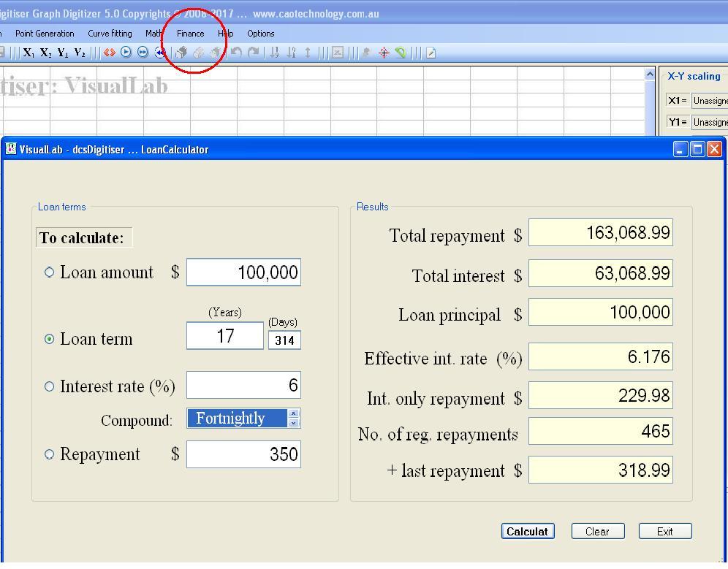728x569 pixels.
Task: Activate the crosshair target toolbar icon
Action: pyautogui.click(x=384, y=52)
